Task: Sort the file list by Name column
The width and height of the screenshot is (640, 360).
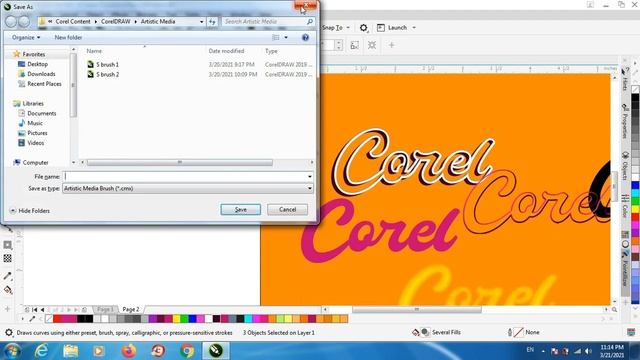Action: (x=94, y=51)
